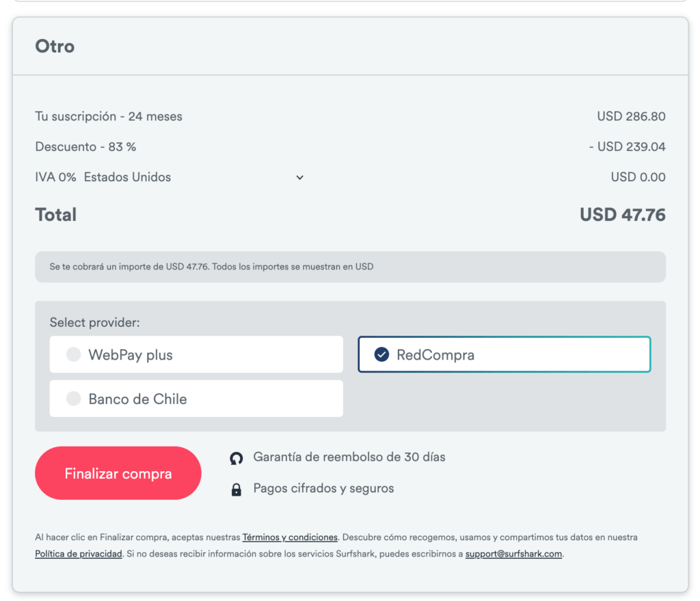Screen dimensions: 700x601
Task: Click the chevron arrow beside Estados Unidos
Action: 299,178
